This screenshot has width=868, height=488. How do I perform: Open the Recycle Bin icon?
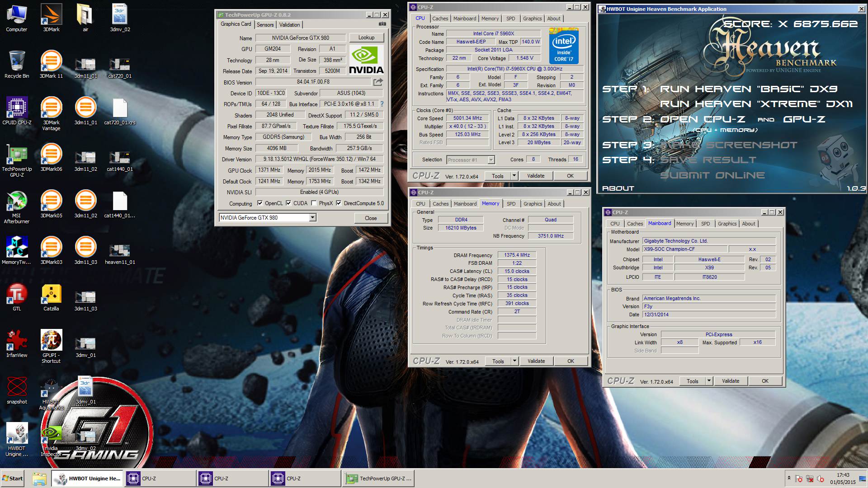click(x=17, y=64)
